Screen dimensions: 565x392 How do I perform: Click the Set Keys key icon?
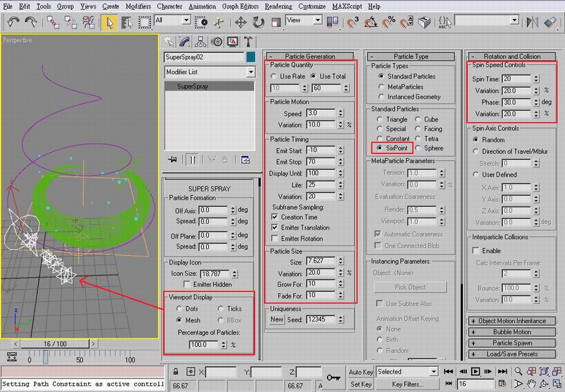pyautogui.click(x=334, y=377)
